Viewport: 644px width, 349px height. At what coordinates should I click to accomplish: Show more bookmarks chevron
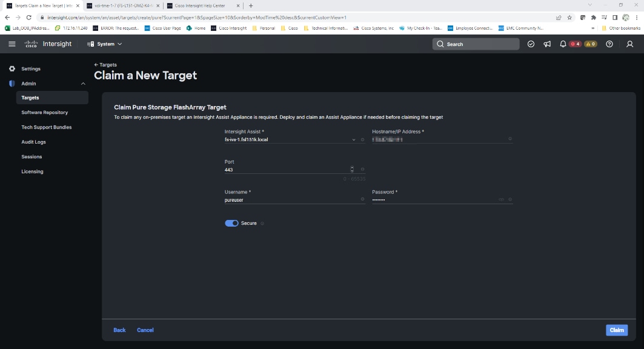(593, 28)
